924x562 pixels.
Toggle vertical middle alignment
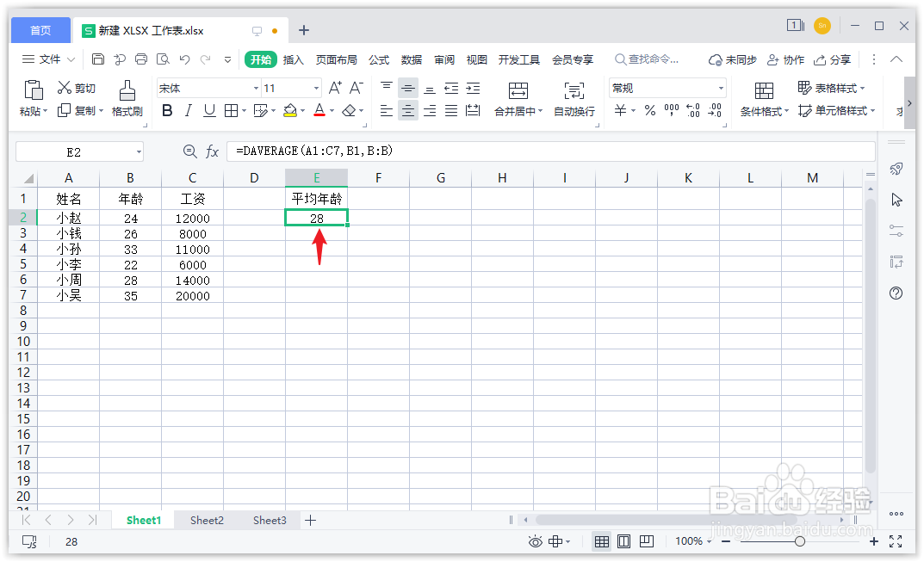[x=408, y=88]
